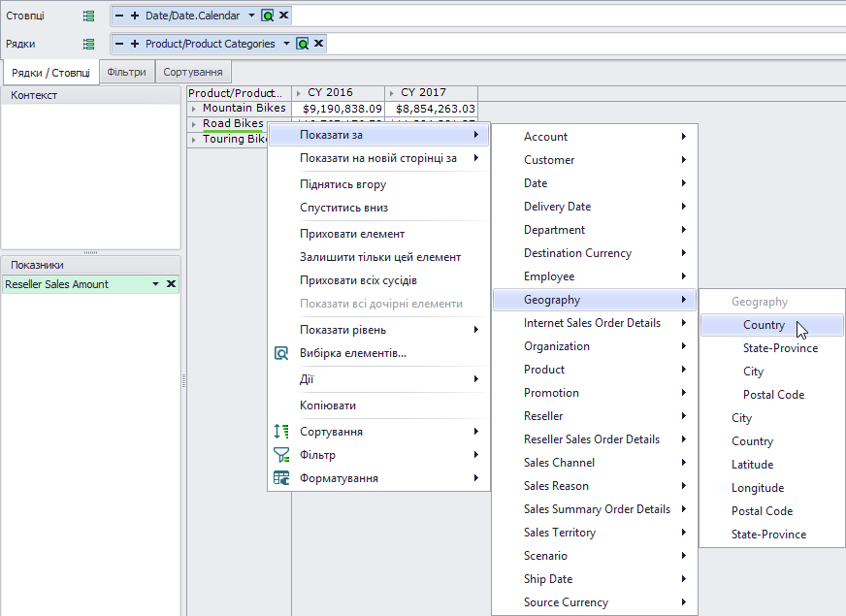Remove Reseller Sales Amount measure
This screenshot has width=846, height=616.
171,283
